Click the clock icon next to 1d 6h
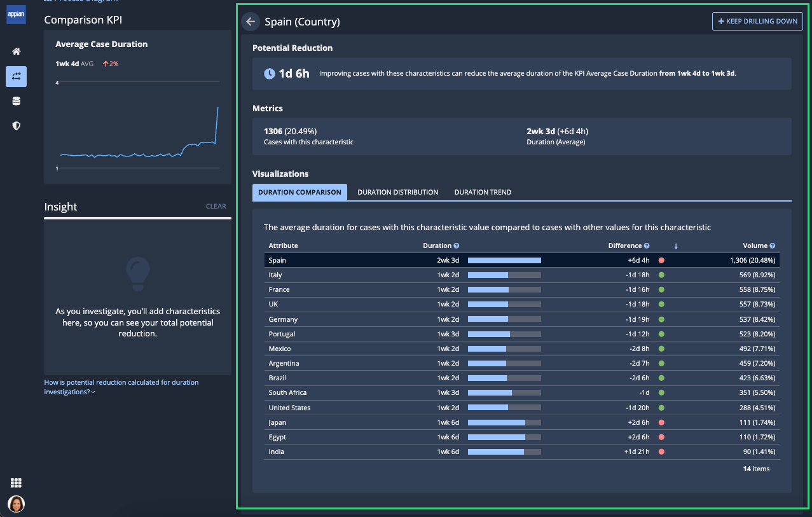This screenshot has height=517, width=812. 270,74
